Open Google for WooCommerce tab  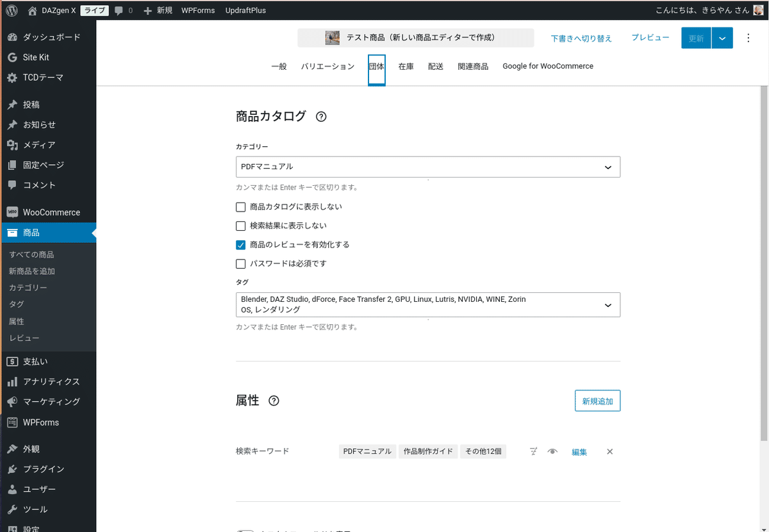click(x=548, y=67)
